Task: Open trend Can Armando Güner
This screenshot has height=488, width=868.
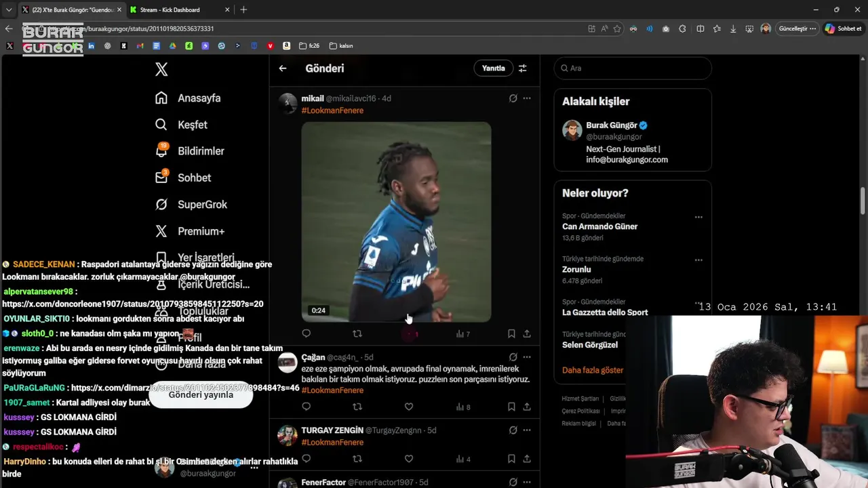Action: [x=599, y=226]
